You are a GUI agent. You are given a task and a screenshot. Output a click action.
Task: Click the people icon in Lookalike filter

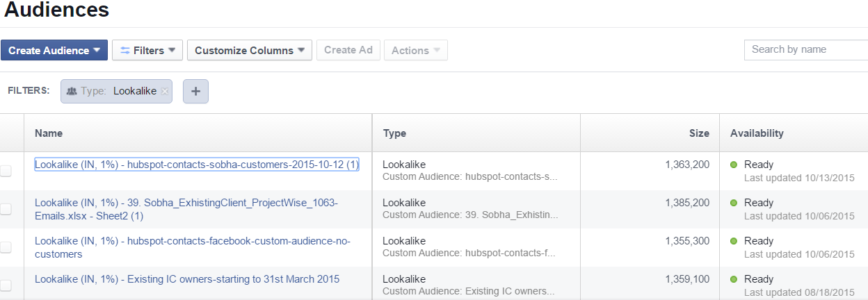(x=72, y=91)
